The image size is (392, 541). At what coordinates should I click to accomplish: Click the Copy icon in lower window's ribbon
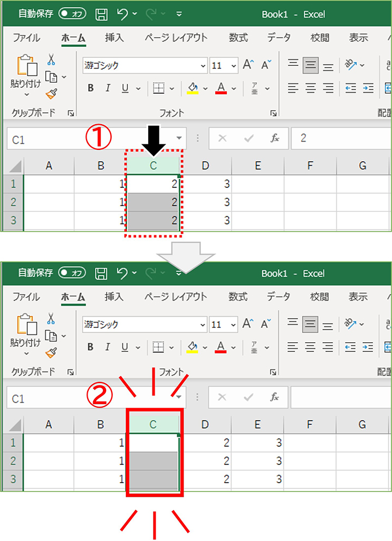[x=51, y=336]
